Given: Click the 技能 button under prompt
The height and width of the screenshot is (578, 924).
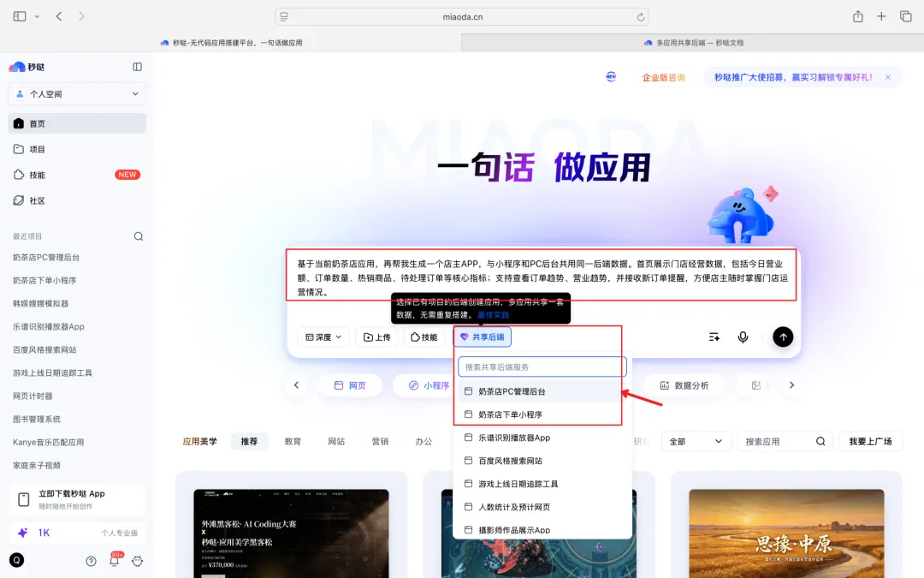Looking at the screenshot, I should pos(424,337).
